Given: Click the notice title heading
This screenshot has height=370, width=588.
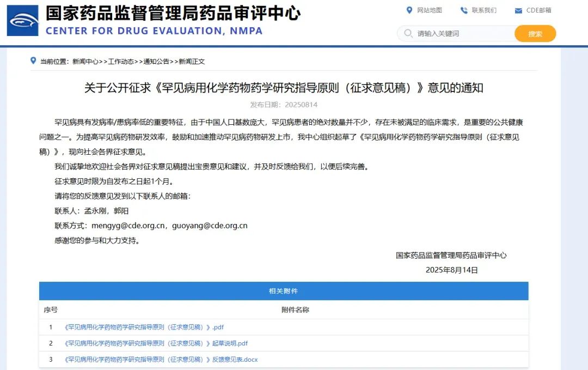Looking at the screenshot, I should 284,88.
